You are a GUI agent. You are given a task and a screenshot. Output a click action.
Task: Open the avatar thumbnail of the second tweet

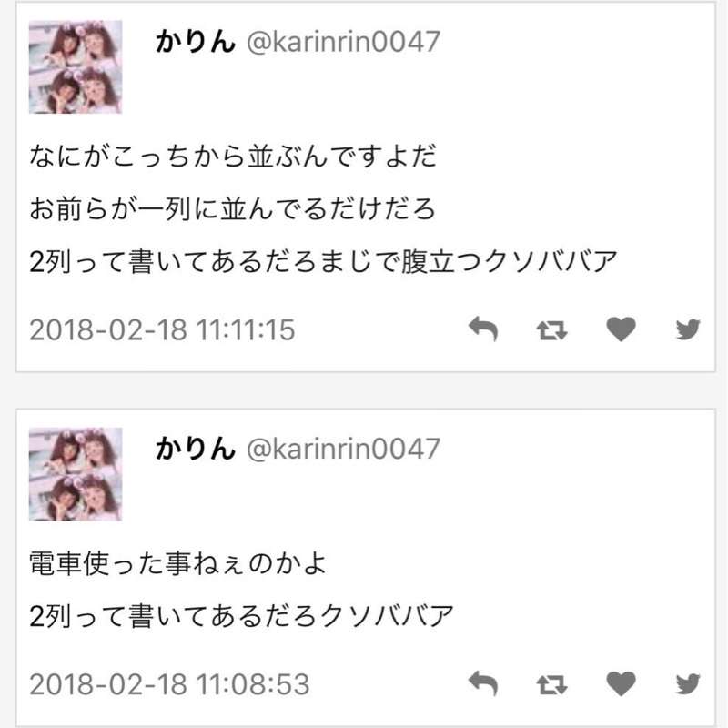click(76, 474)
